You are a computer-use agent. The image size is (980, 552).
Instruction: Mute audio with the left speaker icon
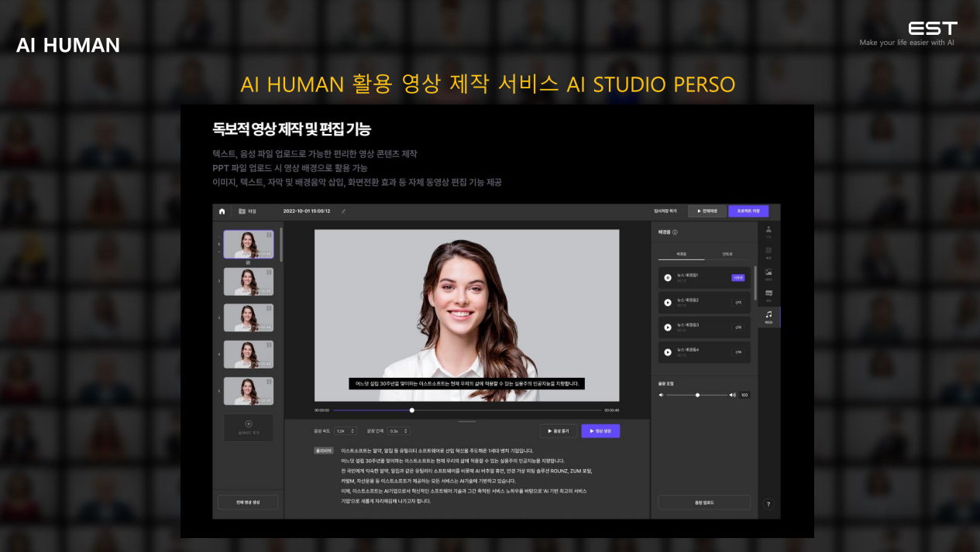(662, 394)
